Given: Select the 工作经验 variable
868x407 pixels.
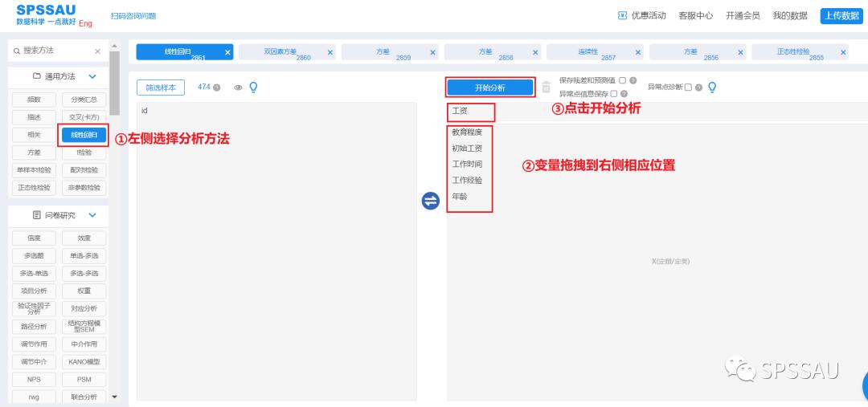Looking at the screenshot, I should pos(467,181).
